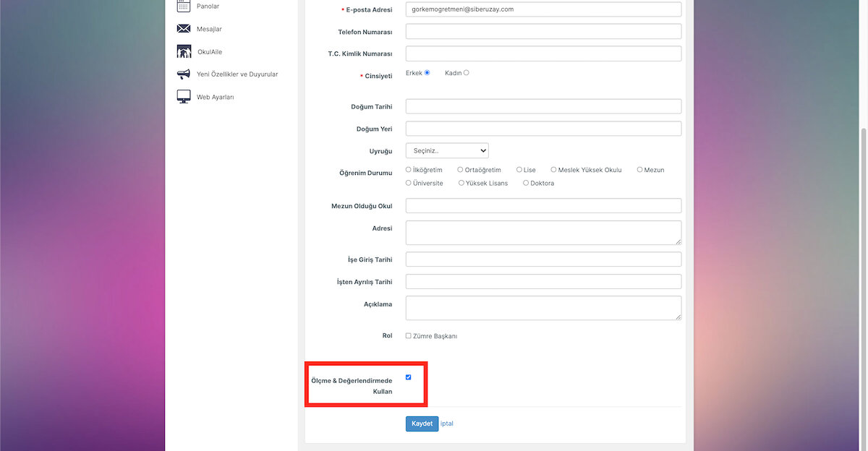Choose Ortaöğretim education level
Viewport: 868px width, 451px height.
tap(460, 170)
